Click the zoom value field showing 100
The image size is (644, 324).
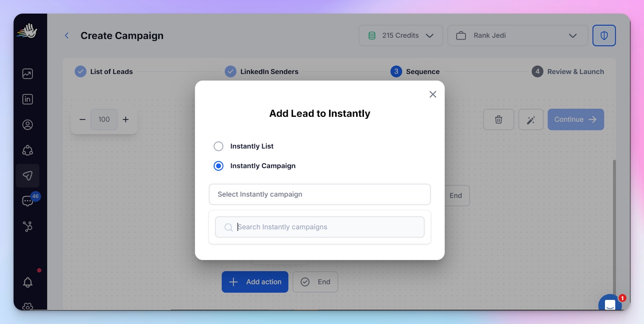click(x=104, y=120)
